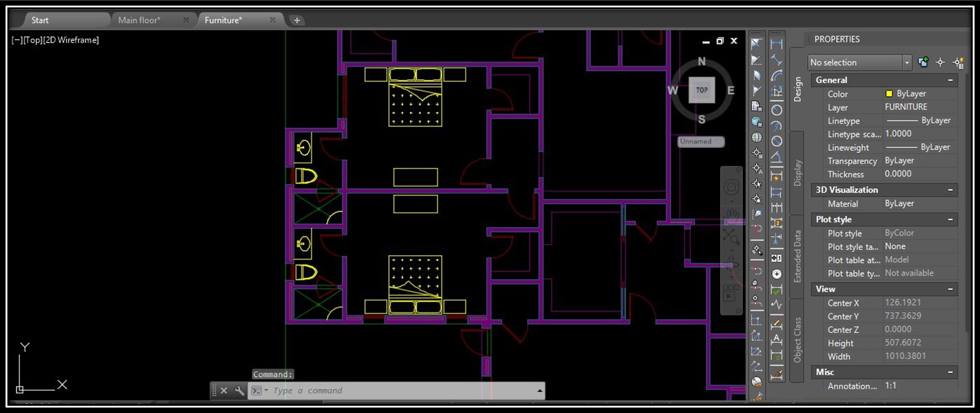
Task: Add a new drawing tab with plus button
Action: tap(297, 20)
